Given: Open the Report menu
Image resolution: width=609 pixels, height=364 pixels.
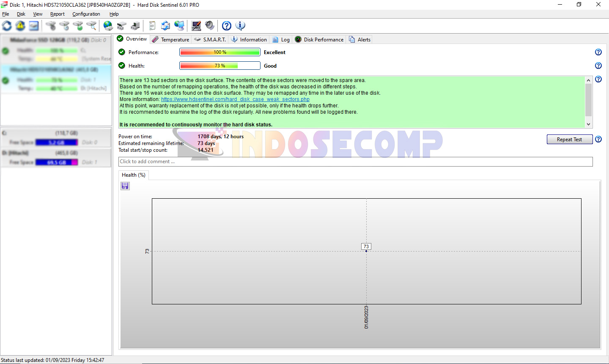Looking at the screenshot, I should tap(58, 14).
